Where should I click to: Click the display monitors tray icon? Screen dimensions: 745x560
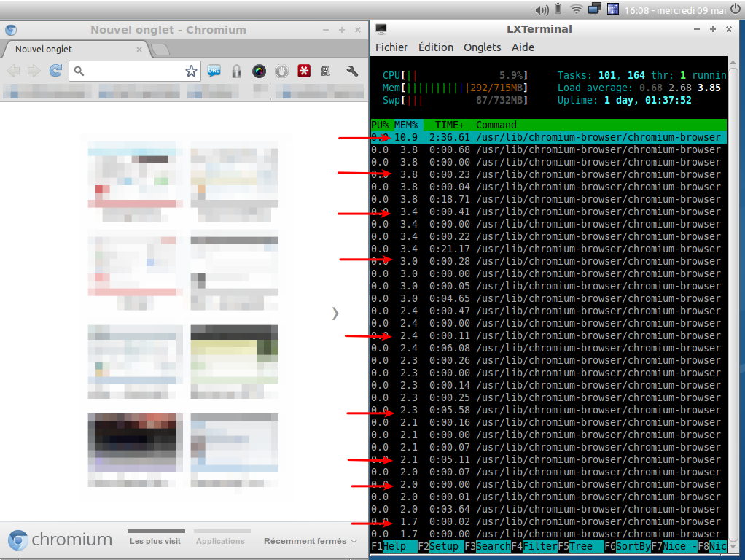pos(594,9)
